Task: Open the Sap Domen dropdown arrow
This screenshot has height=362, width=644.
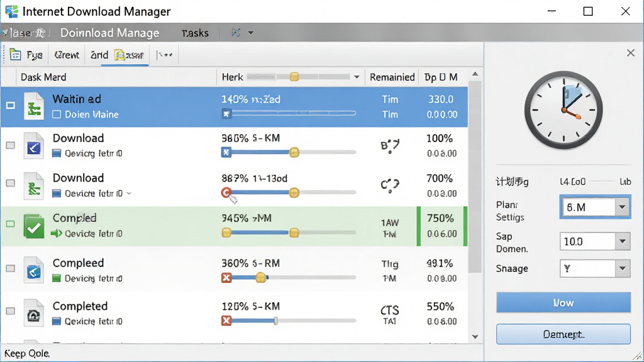Action: coord(623,241)
